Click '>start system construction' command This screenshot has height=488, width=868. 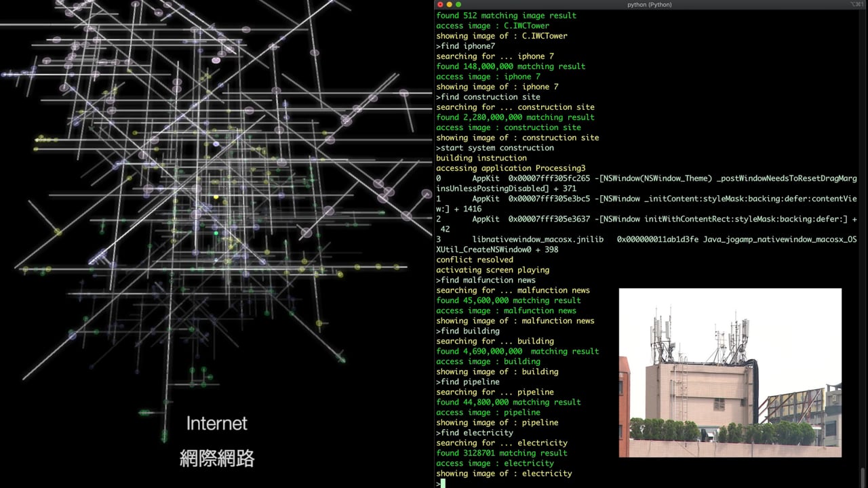tap(495, 148)
